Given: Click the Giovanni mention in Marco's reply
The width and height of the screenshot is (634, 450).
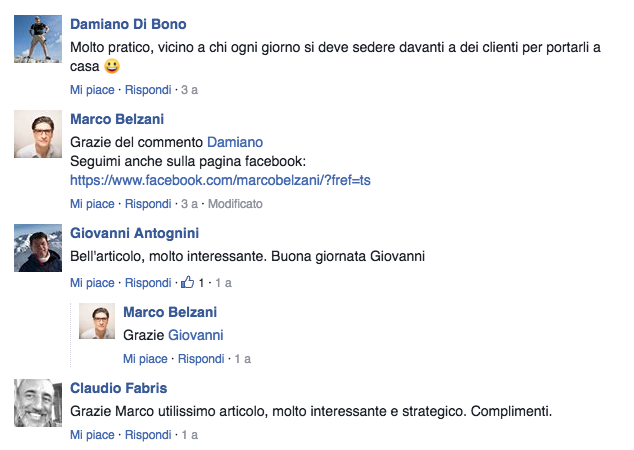Looking at the screenshot, I should tap(195, 335).
